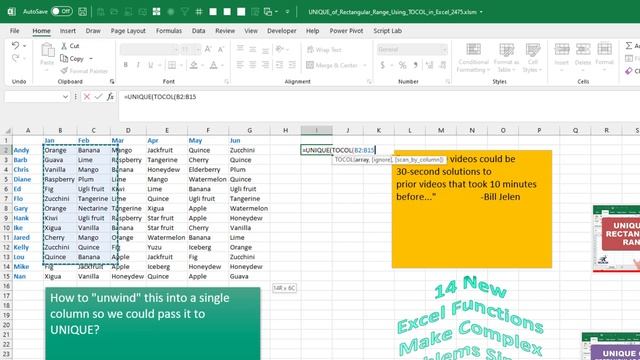The image size is (640, 360).
Task: Open the Script Lab tab
Action: 387,31
